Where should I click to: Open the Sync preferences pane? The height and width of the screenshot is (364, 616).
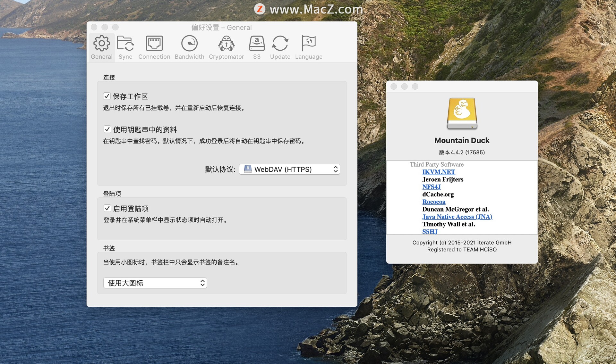coord(125,47)
